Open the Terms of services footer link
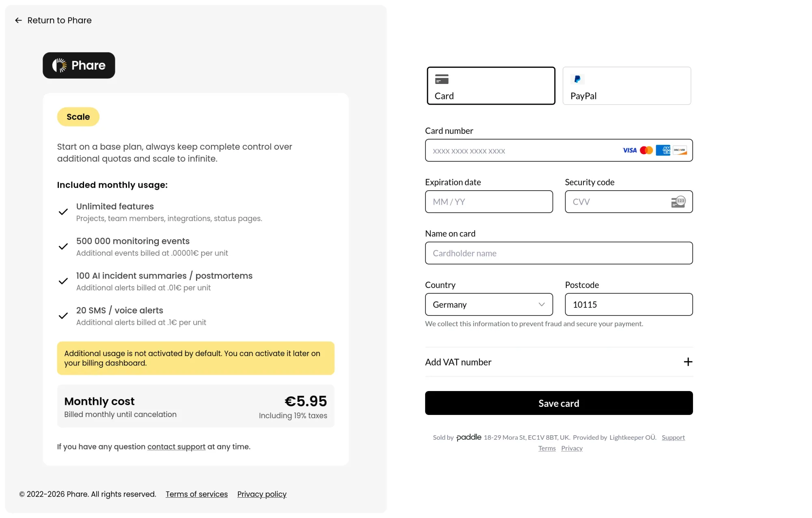Image resolution: width=812 pixels, height=518 pixels. coord(197,494)
